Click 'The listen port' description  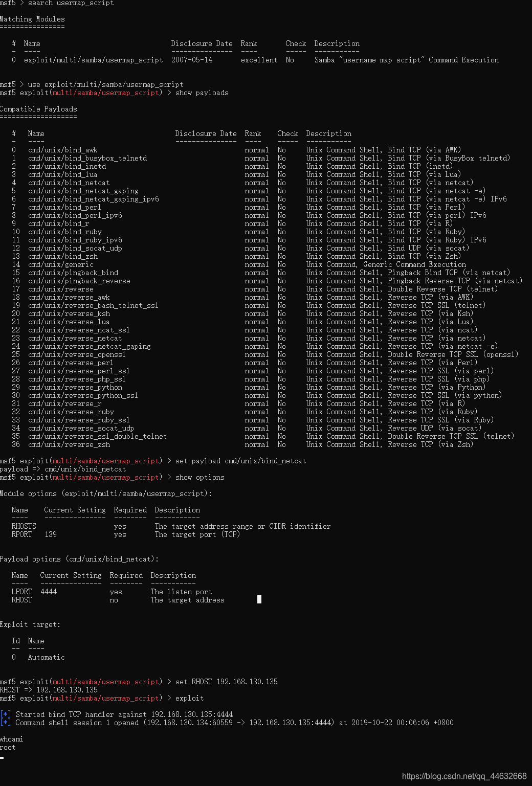[x=181, y=592]
